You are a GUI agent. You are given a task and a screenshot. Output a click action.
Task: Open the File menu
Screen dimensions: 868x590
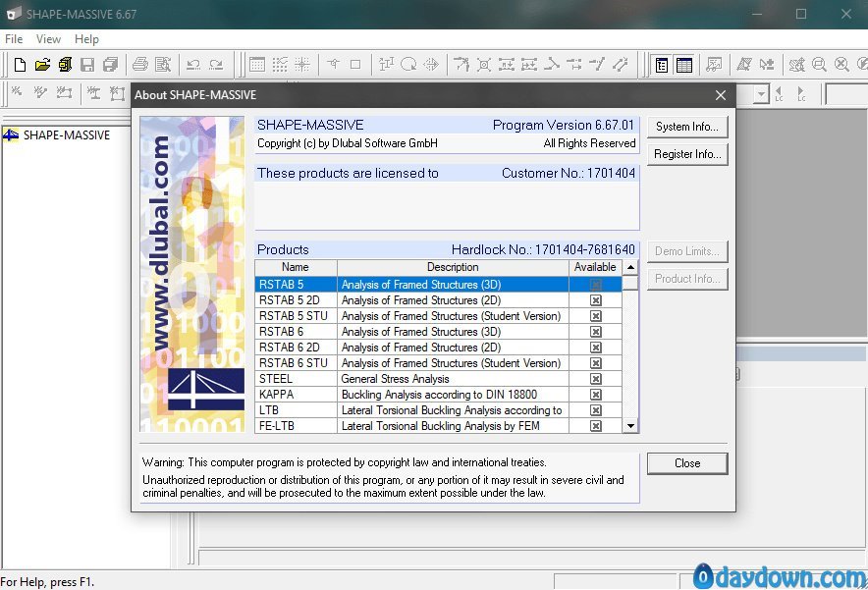coord(14,39)
